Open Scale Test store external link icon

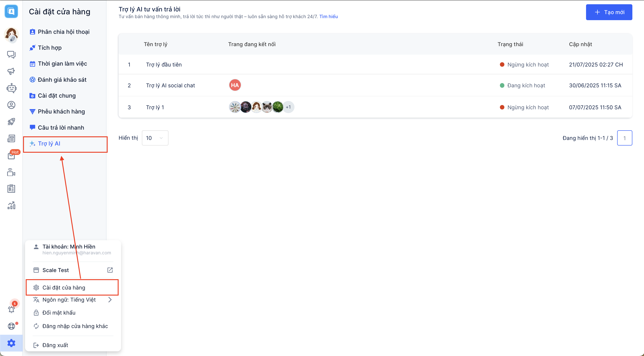pos(110,270)
